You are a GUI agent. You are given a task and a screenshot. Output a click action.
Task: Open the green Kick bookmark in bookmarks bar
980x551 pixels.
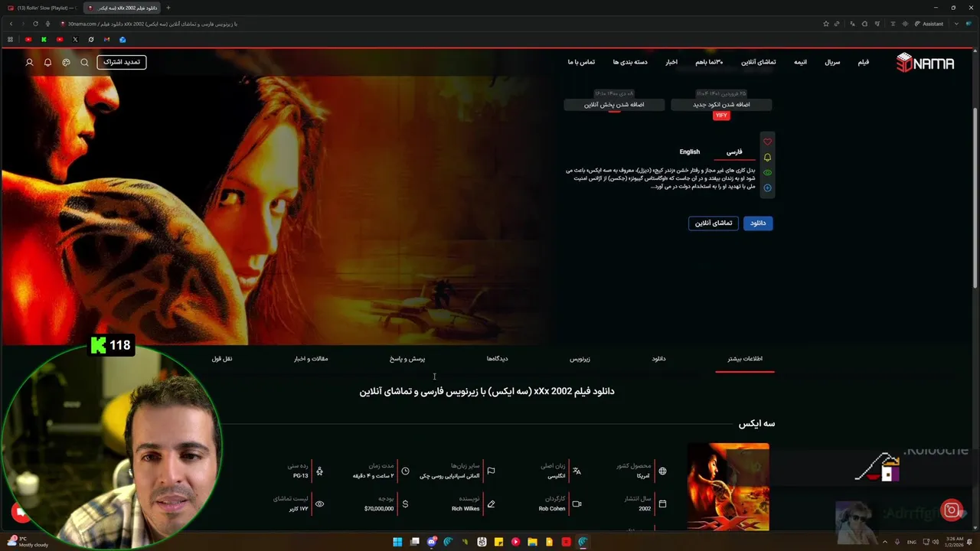pyautogui.click(x=44, y=39)
